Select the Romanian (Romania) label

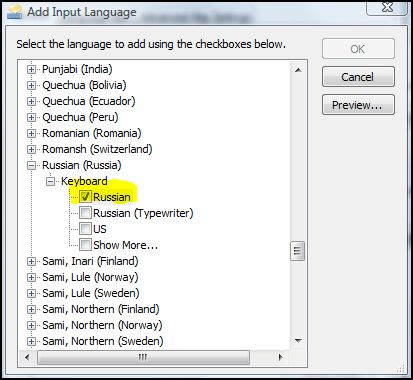tap(92, 133)
